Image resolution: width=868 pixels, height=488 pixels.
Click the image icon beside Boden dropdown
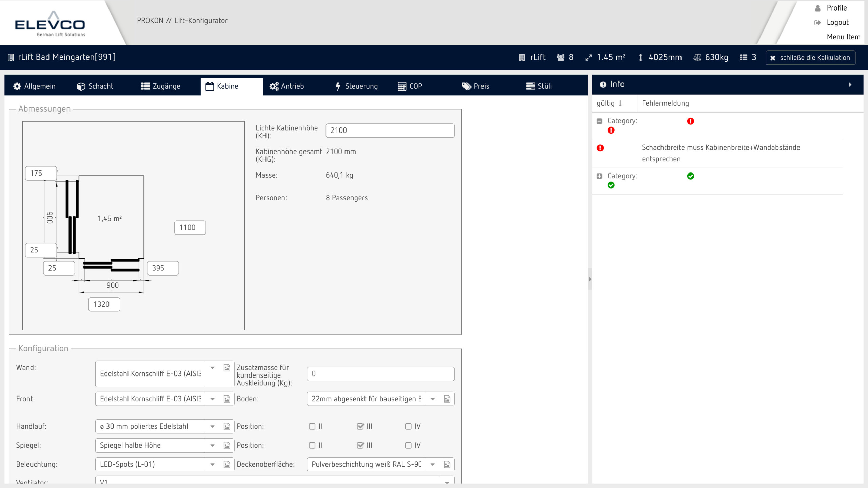coord(447,399)
